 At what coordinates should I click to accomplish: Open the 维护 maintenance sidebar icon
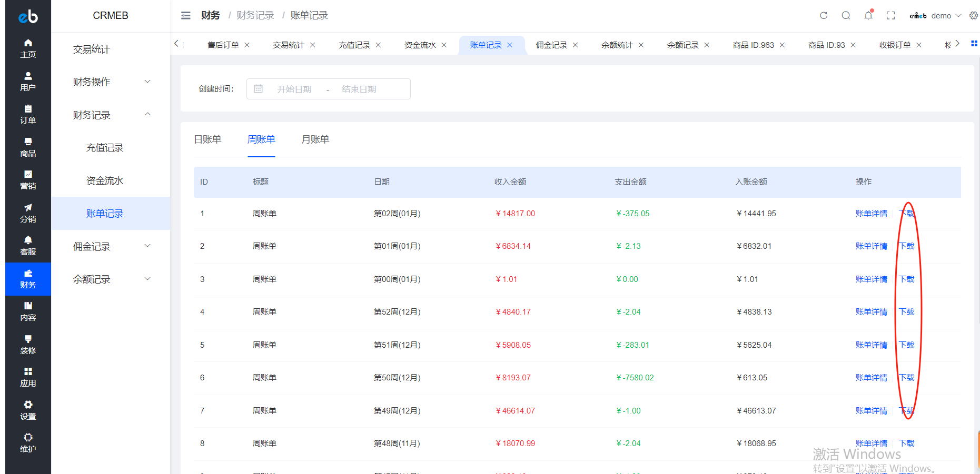tap(28, 443)
